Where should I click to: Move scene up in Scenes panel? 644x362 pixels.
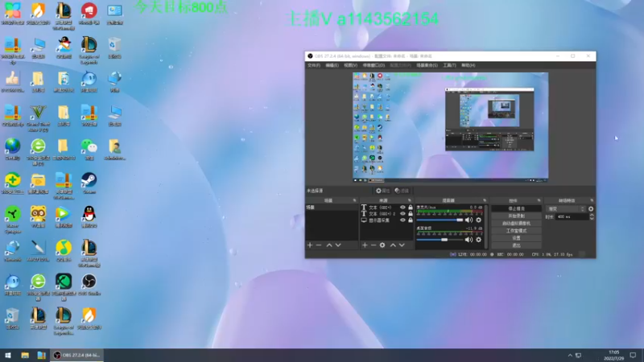329,245
